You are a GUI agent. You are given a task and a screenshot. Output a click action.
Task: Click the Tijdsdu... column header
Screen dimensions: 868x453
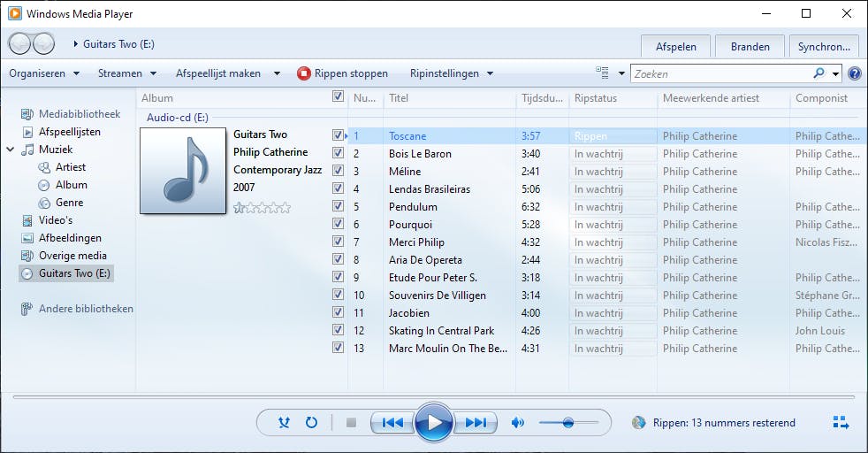click(542, 98)
